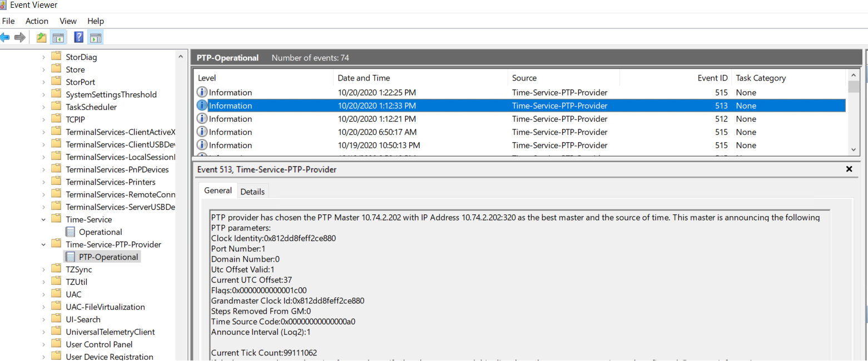The image size is (868, 361).
Task: Expand the Store tree node
Action: tap(44, 69)
